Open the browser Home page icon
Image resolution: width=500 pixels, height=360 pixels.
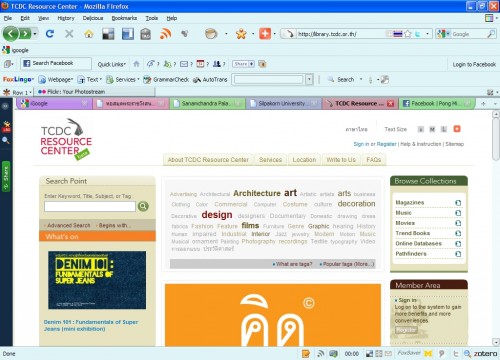[x=89, y=34]
